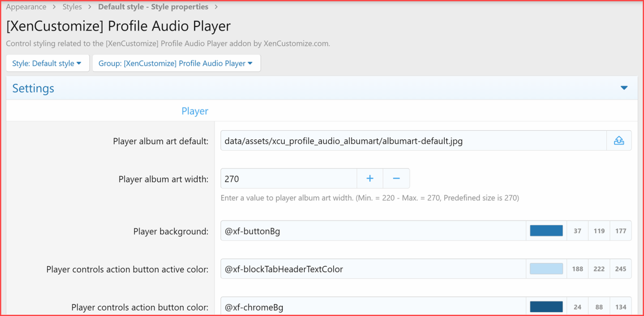Decrease album art width with minus button
Screen dimensions: 644x316
tap(397, 178)
